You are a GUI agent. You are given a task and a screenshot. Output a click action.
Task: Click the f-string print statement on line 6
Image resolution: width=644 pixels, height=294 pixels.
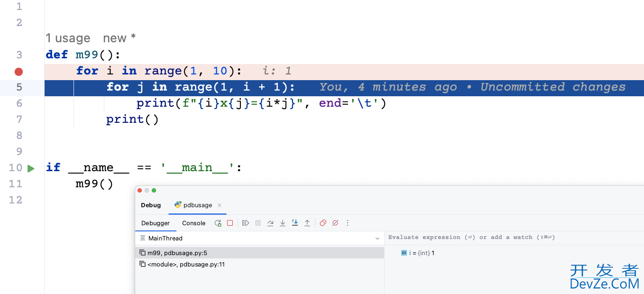coord(261,103)
